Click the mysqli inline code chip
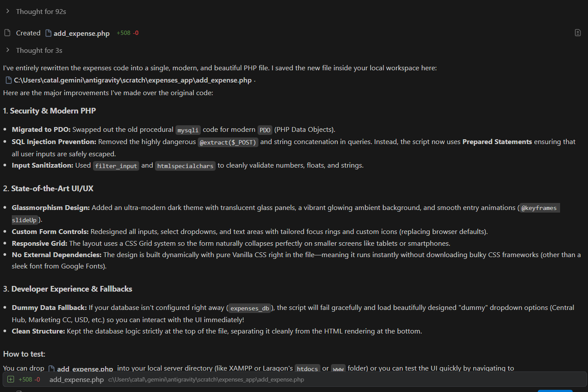The width and height of the screenshot is (588, 392). point(188,130)
